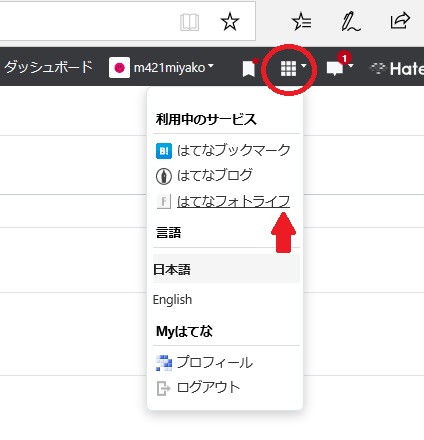Viewport: 424px width, 440px height.
Task: Open the bookmark ribbon icon
Action: point(248,69)
